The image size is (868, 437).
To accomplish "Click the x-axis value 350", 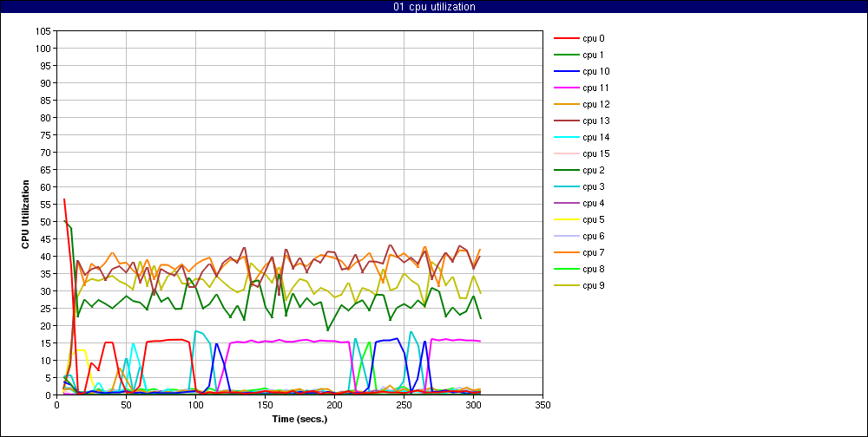I will (542, 404).
